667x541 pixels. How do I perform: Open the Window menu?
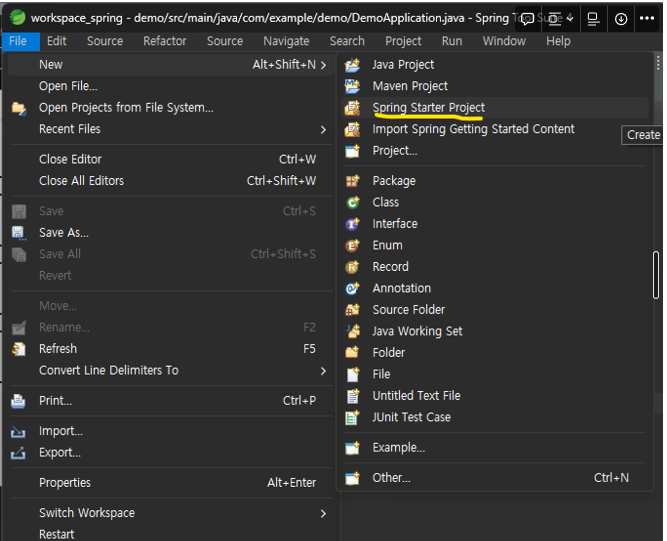[504, 41]
